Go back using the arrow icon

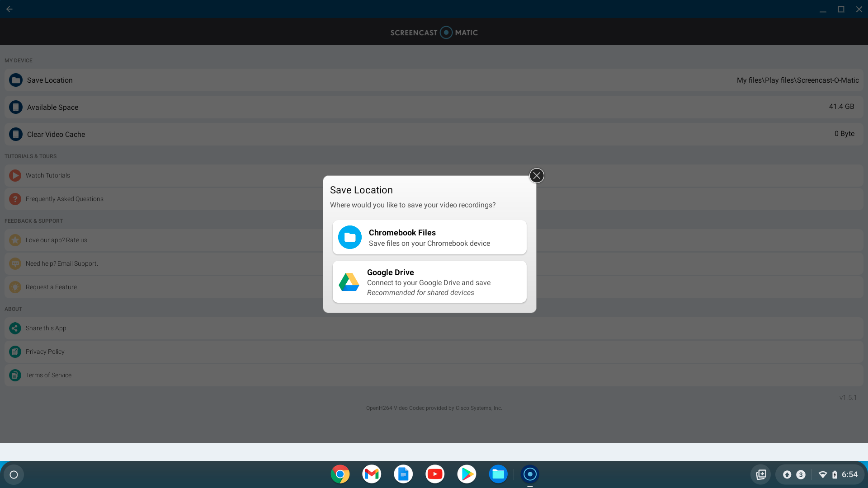tap(9, 9)
